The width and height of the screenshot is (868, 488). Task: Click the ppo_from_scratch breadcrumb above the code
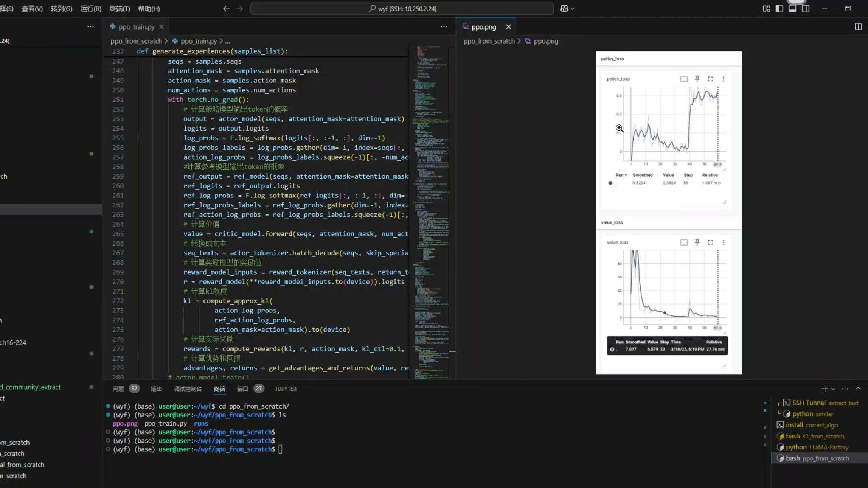pos(136,41)
